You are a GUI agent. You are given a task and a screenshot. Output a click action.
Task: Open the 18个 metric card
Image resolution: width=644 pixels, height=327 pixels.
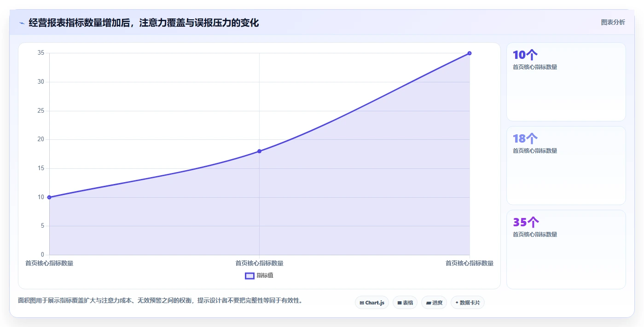[566, 166]
